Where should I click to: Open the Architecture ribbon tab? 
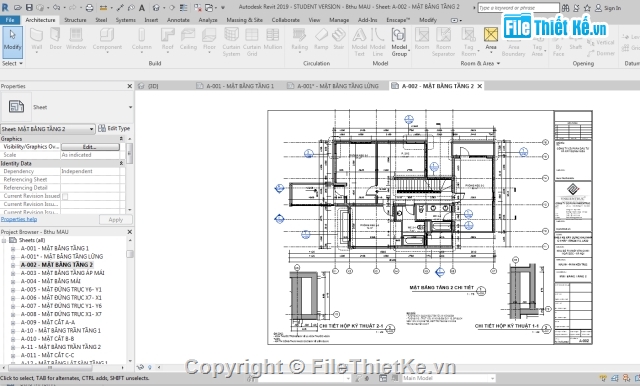point(40,20)
